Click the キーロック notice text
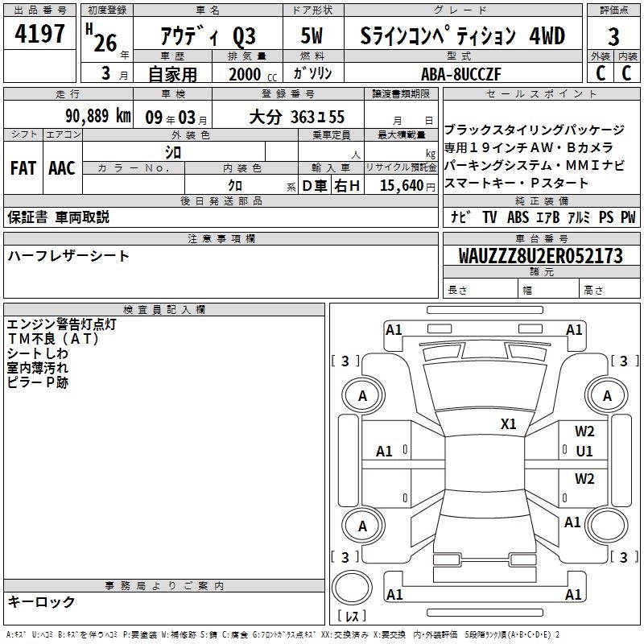 pos(42,602)
